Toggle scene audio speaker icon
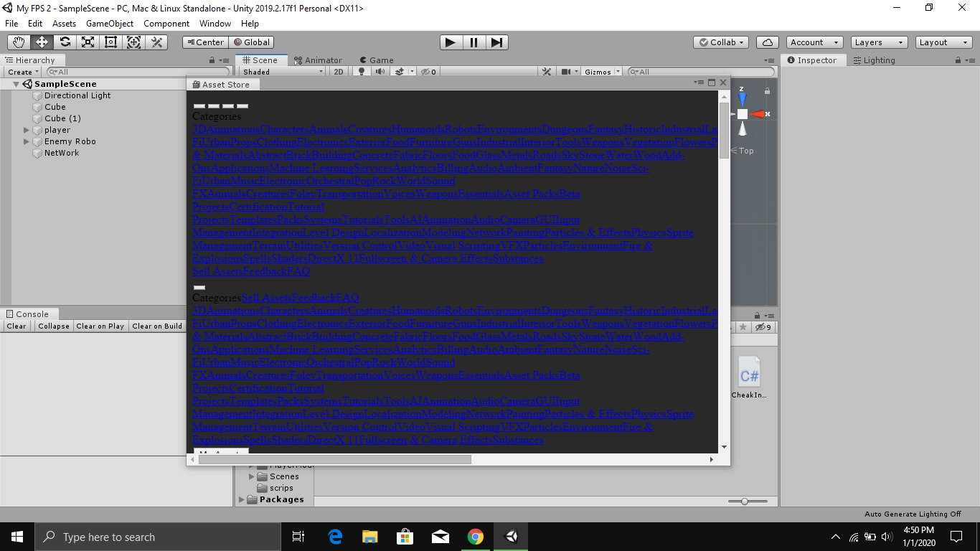 380,72
